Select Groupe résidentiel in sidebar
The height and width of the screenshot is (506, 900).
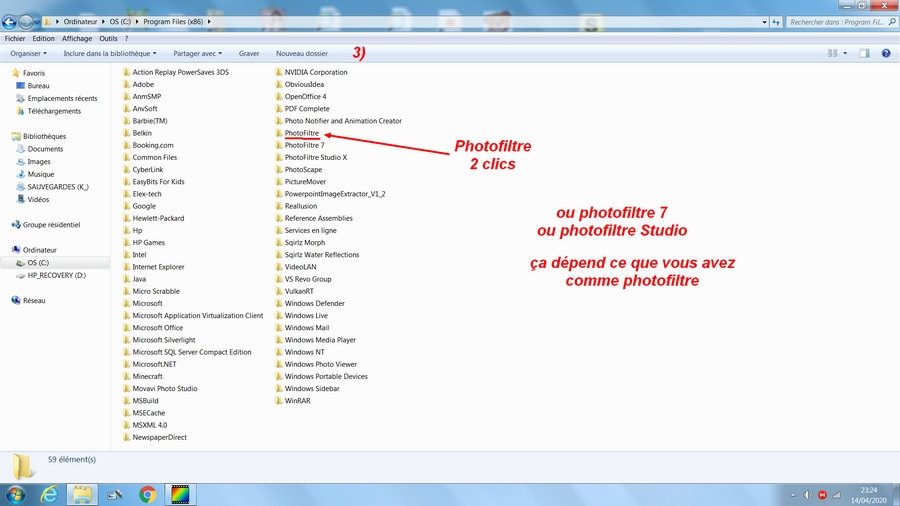click(x=51, y=224)
